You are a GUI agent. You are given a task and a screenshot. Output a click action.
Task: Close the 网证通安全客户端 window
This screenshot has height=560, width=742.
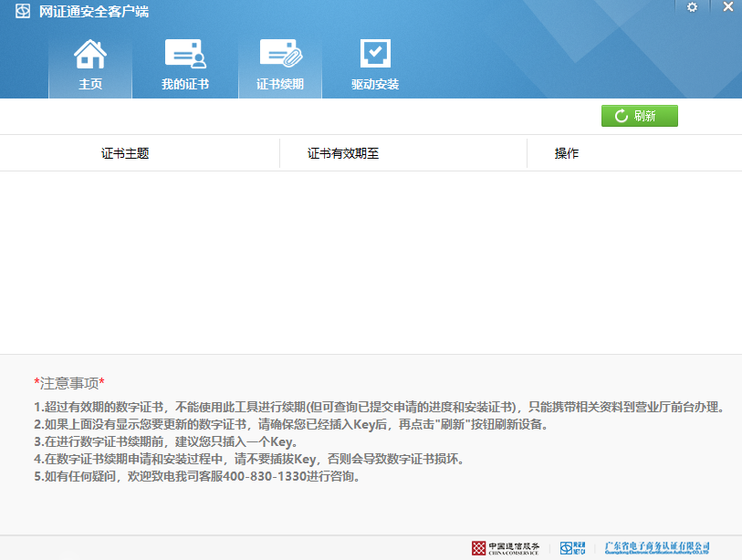727,7
